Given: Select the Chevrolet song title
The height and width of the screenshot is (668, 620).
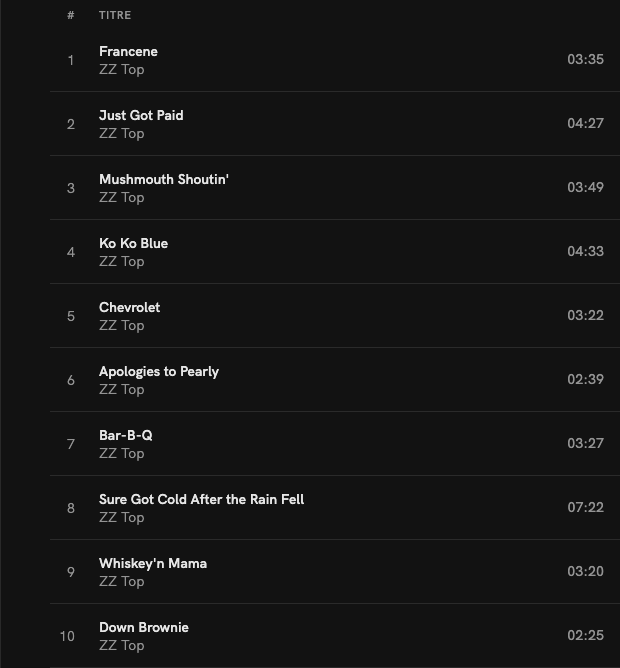Looking at the screenshot, I should coord(129,307).
